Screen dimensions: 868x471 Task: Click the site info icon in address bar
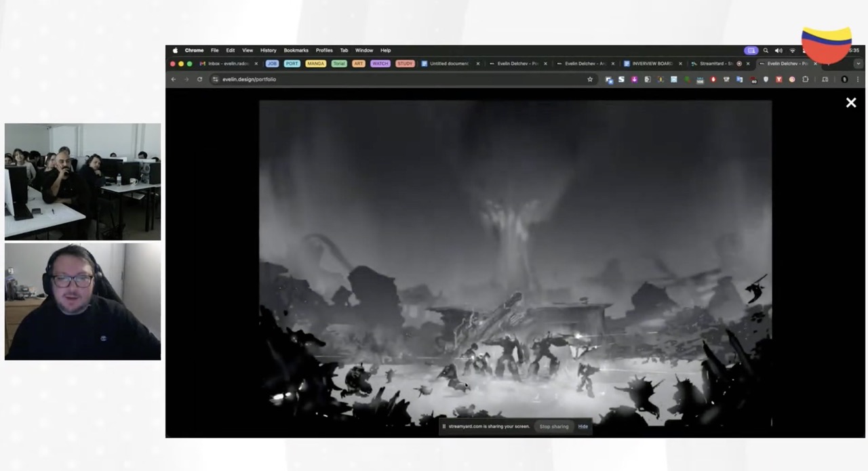(x=216, y=79)
